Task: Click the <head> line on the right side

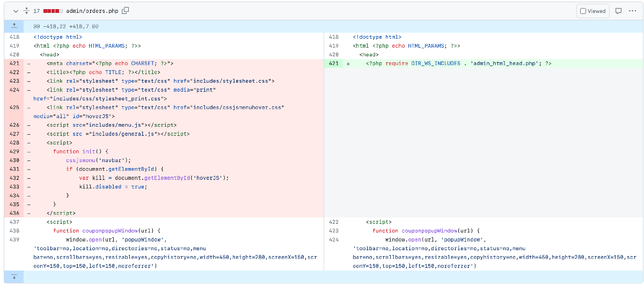Action: point(369,55)
